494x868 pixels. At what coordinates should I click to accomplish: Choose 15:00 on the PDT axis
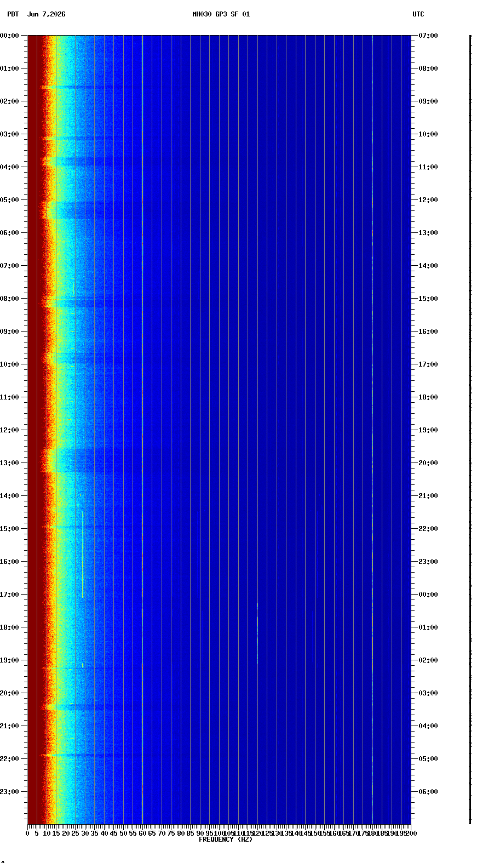[9, 529]
